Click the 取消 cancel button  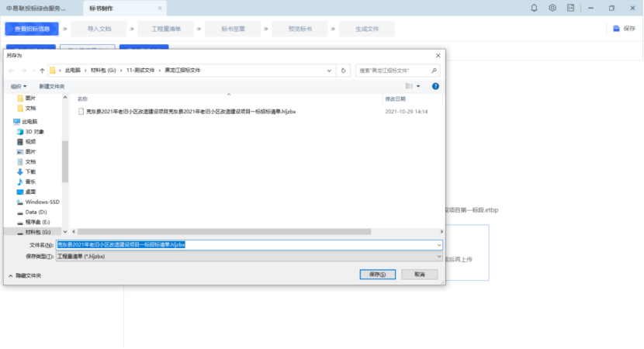coord(420,275)
